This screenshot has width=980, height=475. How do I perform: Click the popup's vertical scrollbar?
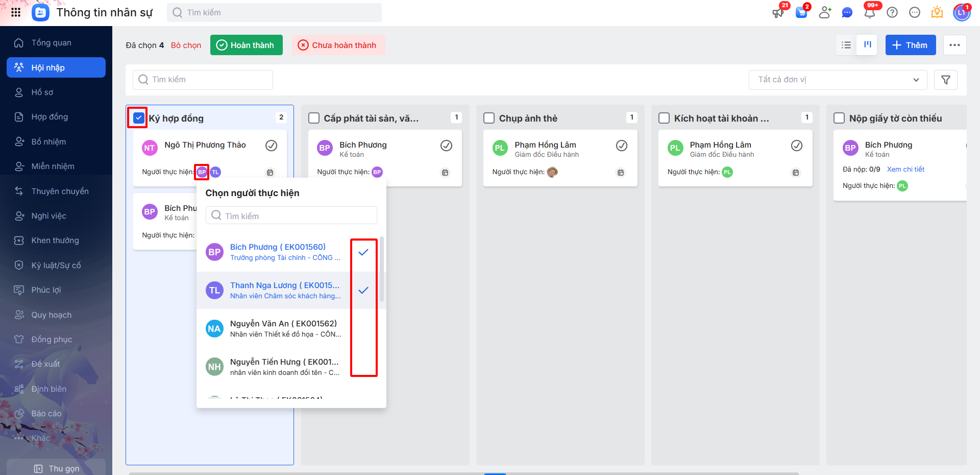tap(382, 269)
